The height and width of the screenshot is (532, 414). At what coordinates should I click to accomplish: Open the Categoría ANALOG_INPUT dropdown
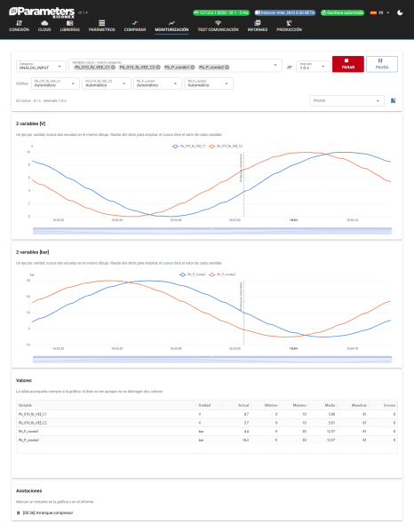[x=41, y=66]
